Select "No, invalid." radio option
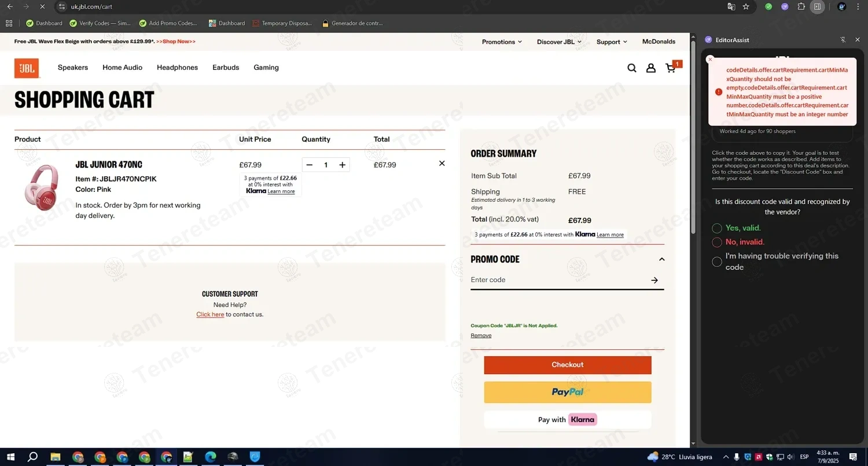Viewport: 868px width, 466px height. point(717,242)
